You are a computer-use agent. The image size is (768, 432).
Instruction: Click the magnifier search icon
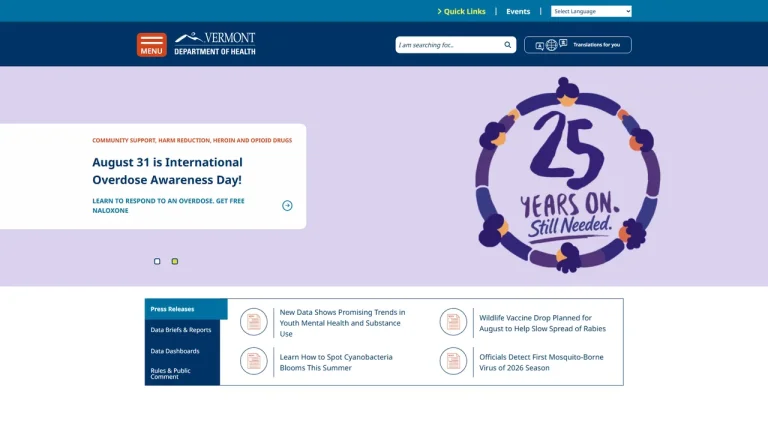[507, 45]
